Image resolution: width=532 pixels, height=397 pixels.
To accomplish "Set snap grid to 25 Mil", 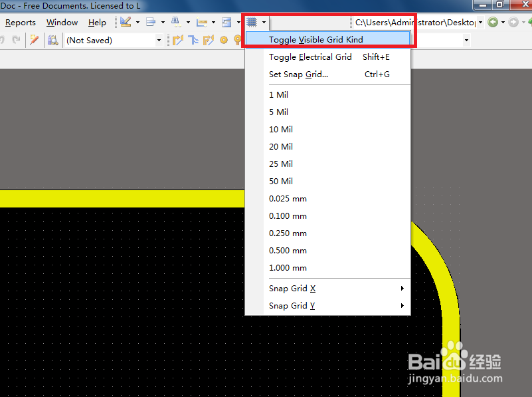I will pyautogui.click(x=327, y=164).
